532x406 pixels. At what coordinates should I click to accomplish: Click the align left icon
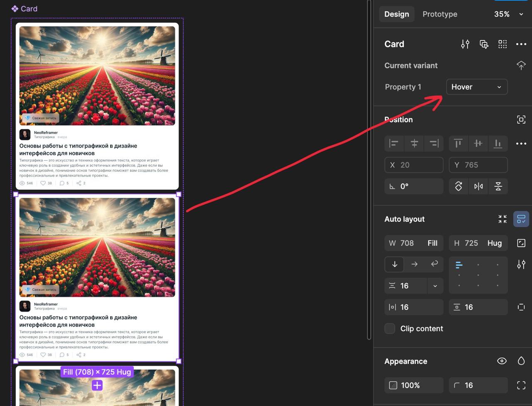point(394,144)
